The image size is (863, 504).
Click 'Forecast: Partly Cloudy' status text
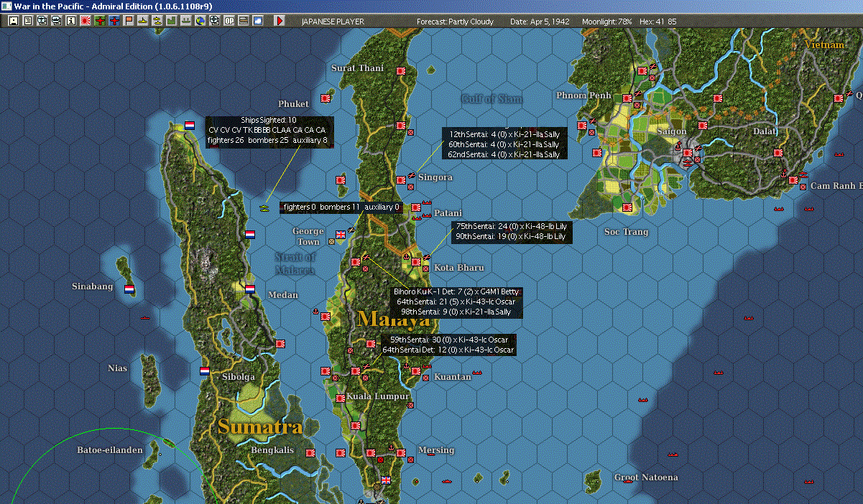click(x=456, y=22)
